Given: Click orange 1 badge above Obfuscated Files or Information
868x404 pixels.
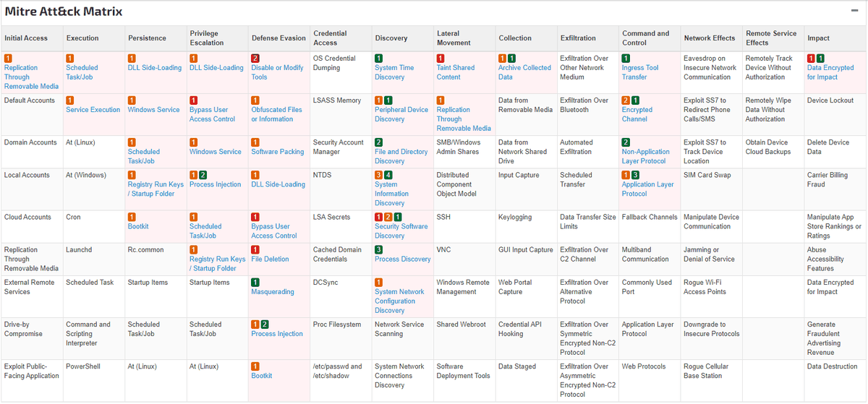Looking at the screenshot, I should point(255,100).
